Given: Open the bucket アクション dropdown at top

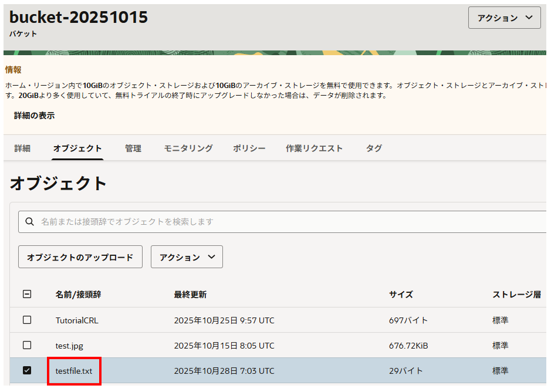Looking at the screenshot, I should 504,18.
